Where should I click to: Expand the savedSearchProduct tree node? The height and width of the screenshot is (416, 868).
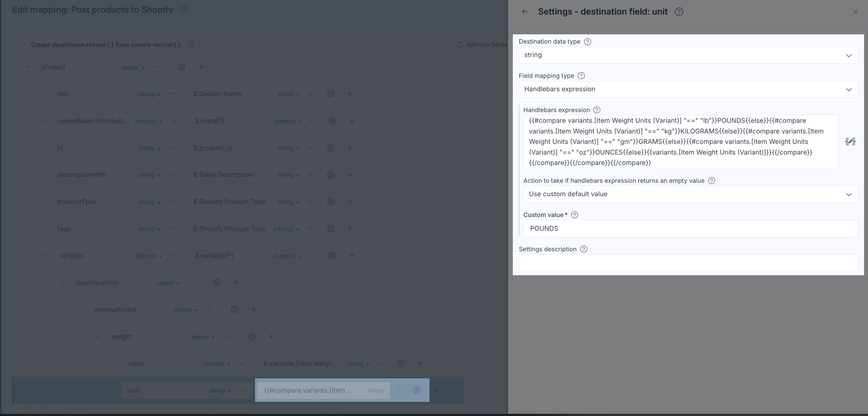coord(45,121)
